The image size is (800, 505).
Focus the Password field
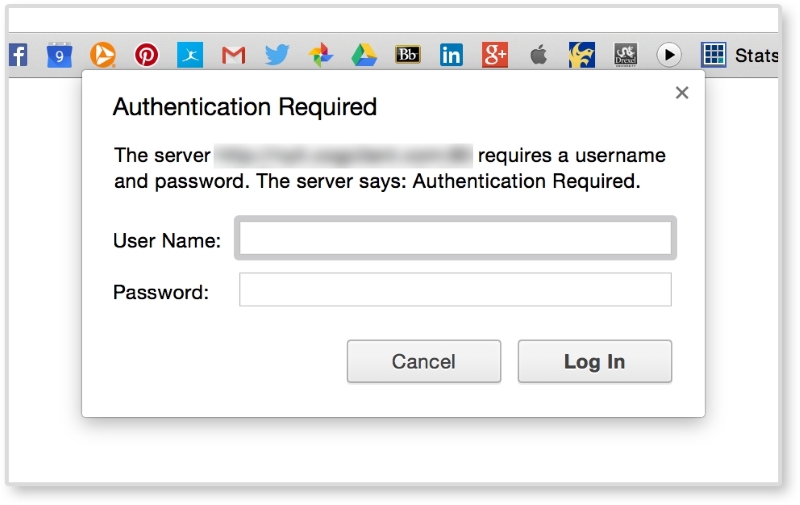coord(455,290)
